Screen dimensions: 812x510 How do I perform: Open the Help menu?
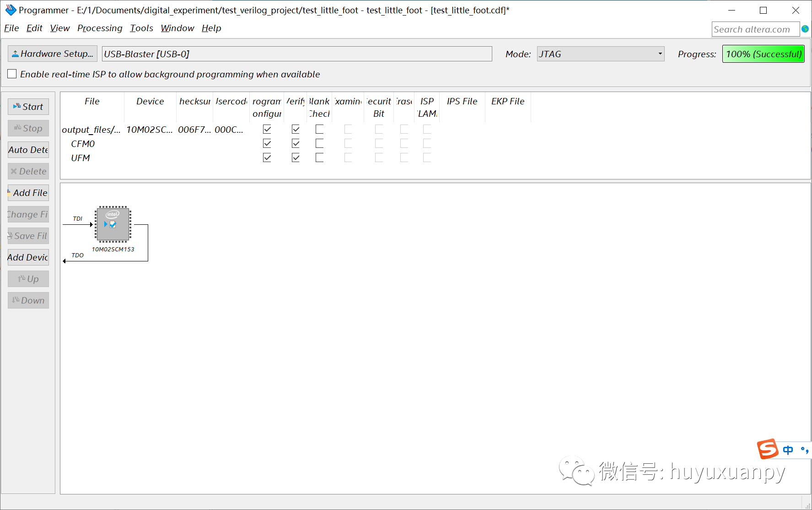coord(211,28)
